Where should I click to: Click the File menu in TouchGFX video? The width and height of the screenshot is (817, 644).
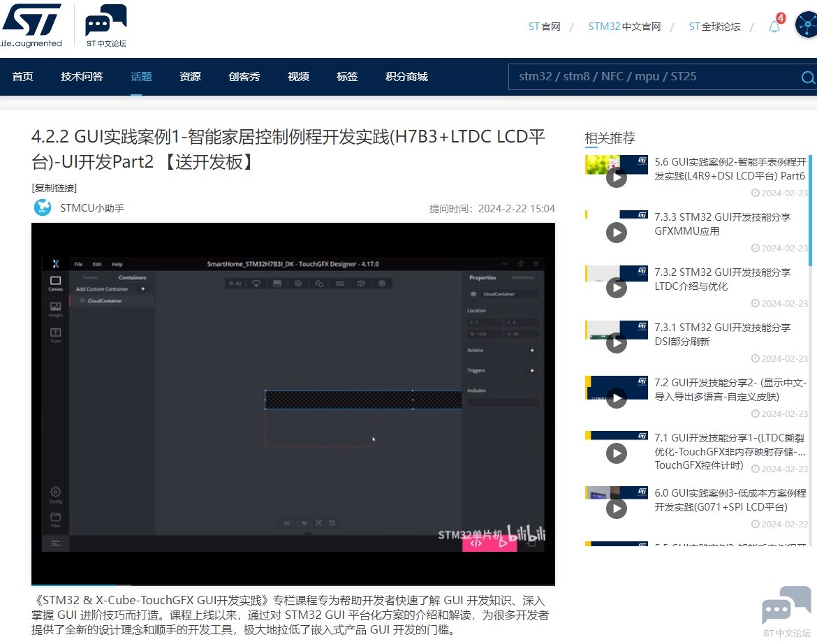coord(78,264)
